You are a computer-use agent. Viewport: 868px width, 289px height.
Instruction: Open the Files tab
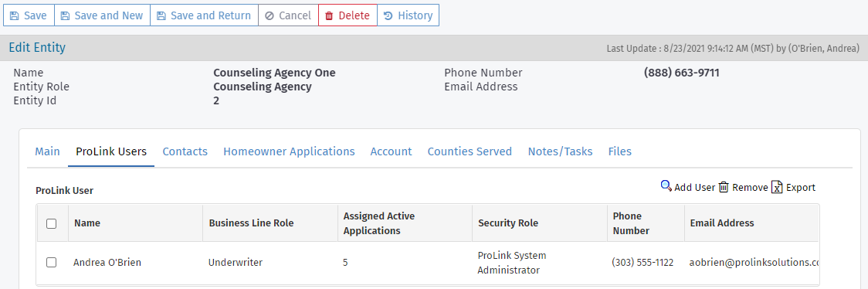[x=620, y=151]
